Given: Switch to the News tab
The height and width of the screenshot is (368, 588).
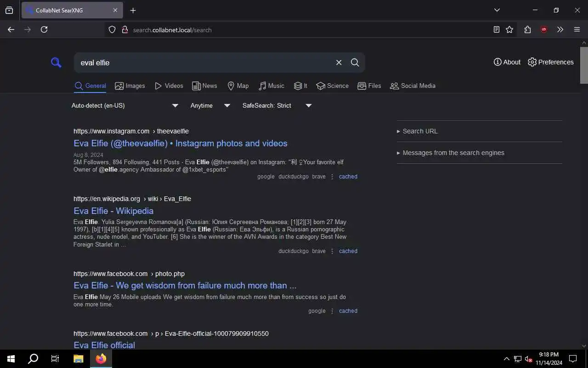Looking at the screenshot, I should click(204, 86).
